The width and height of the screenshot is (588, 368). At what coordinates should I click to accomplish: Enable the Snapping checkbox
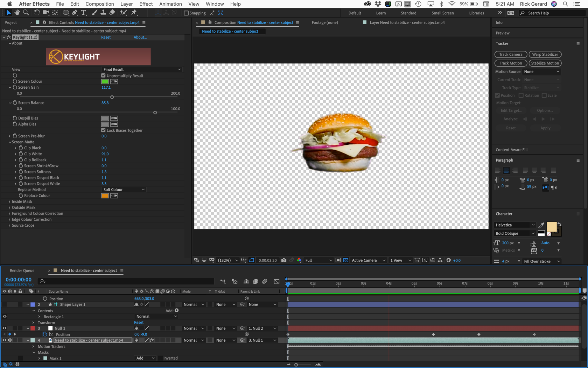point(186,13)
